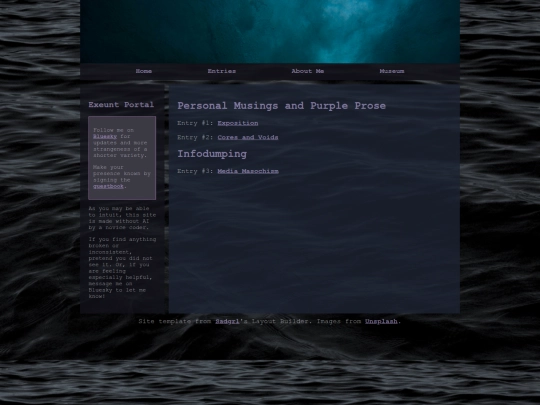Open the Media Masochism entry
Viewport: 540px width, 405px height.
248,171
